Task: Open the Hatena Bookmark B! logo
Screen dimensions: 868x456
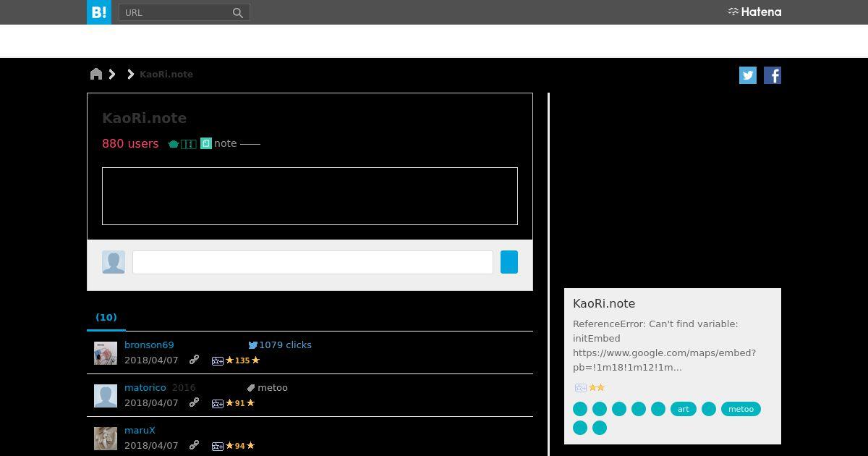Action: [99, 12]
